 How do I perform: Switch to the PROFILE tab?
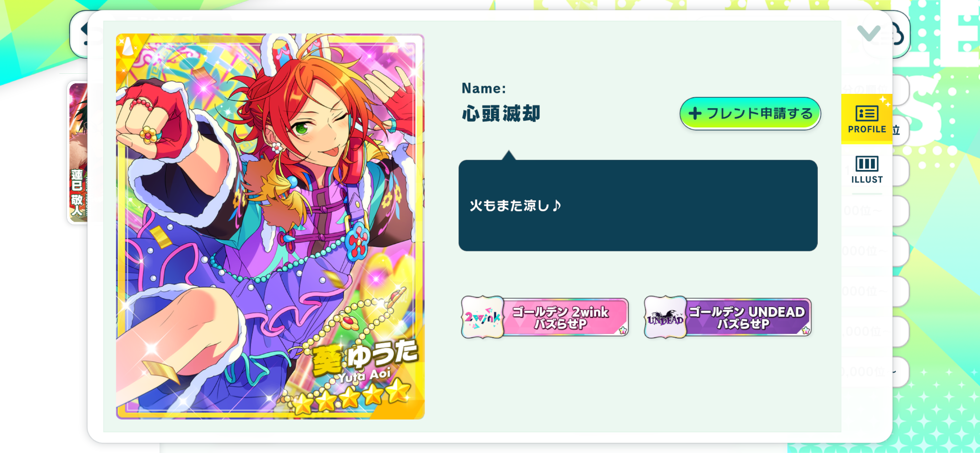click(867, 119)
